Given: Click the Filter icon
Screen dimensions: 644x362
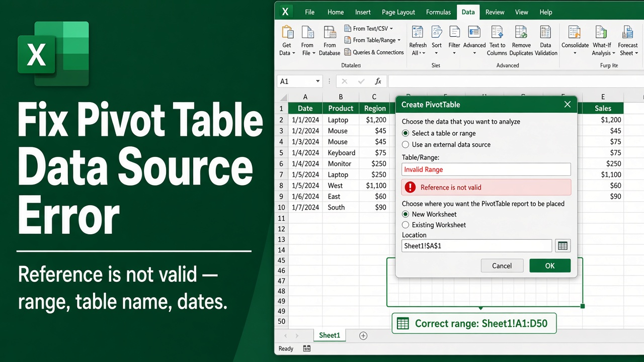Looking at the screenshot, I should coord(454,32).
